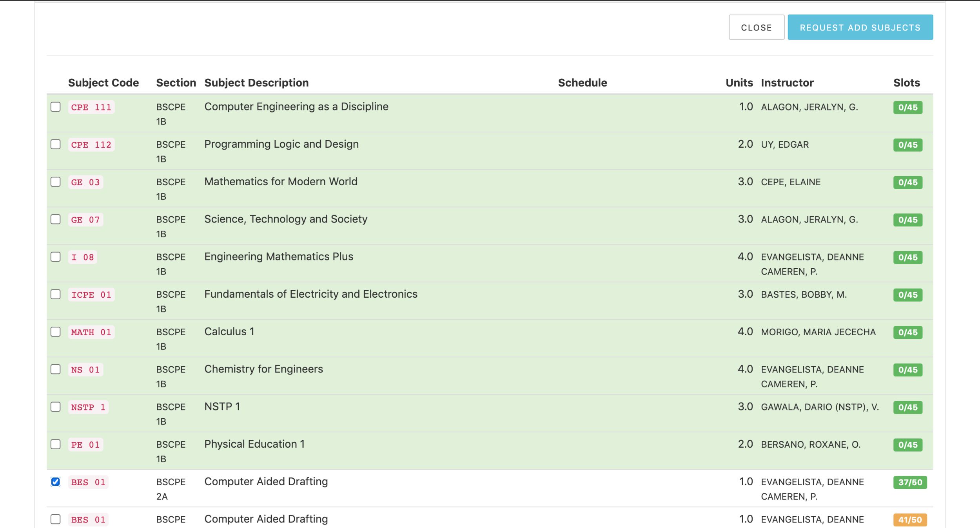Screen dimensions: 980x528
Task: Check Engineering Mathematics Plus row checkbox
Action: tap(56, 257)
